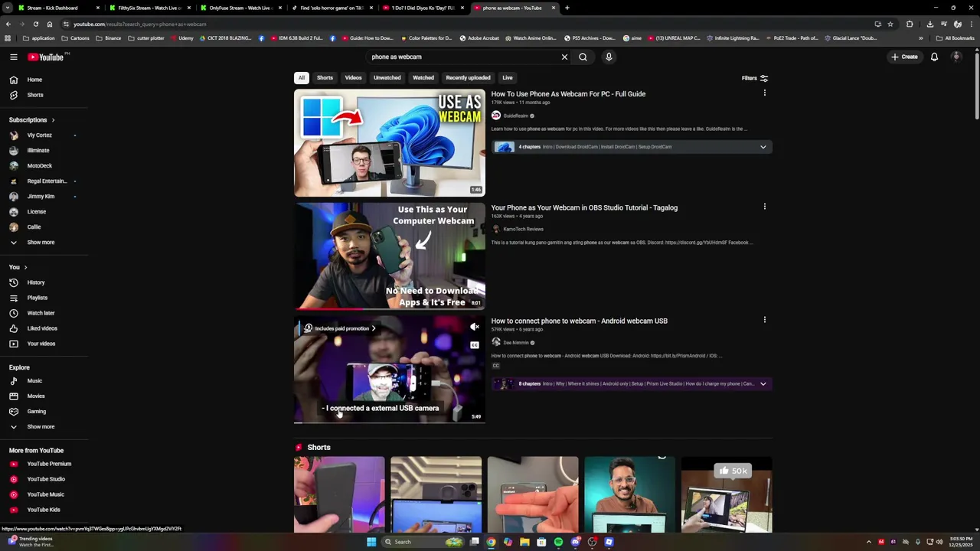Clear the search box with the X icon

(564, 57)
